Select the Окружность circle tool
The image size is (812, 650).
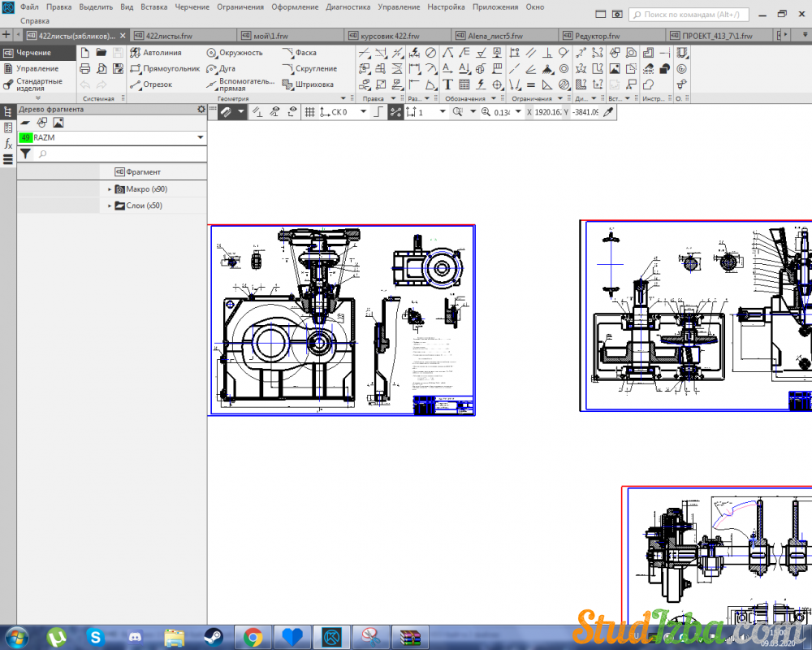(x=235, y=53)
